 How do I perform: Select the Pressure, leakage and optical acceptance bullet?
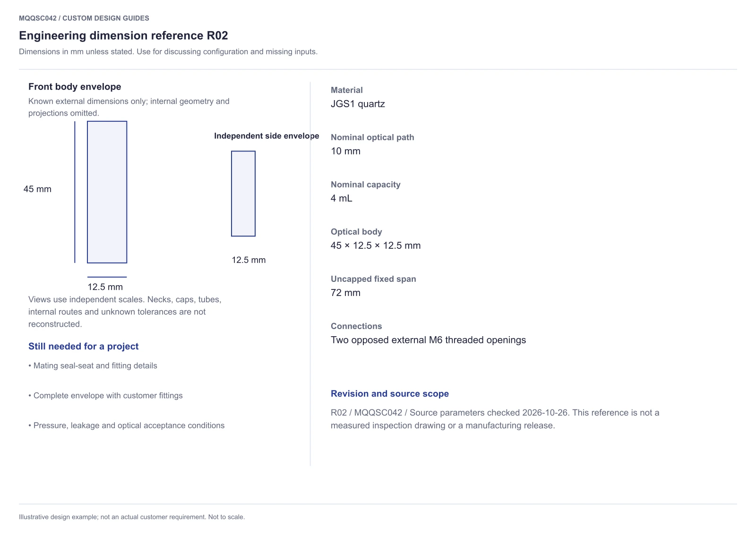(x=127, y=425)
